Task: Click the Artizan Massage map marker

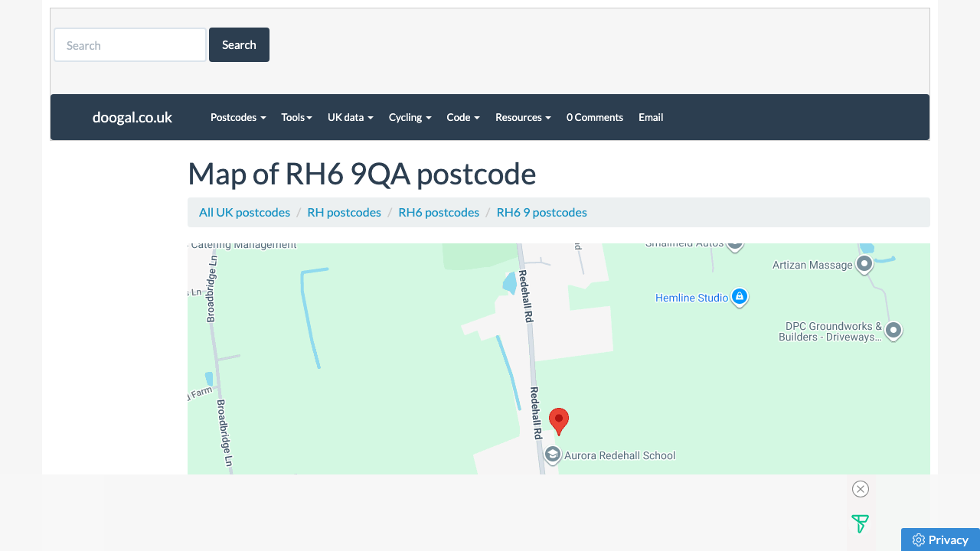Action: click(864, 264)
